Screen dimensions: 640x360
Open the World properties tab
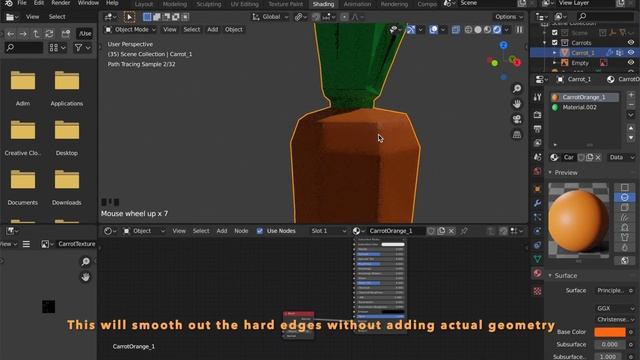pos(538,171)
